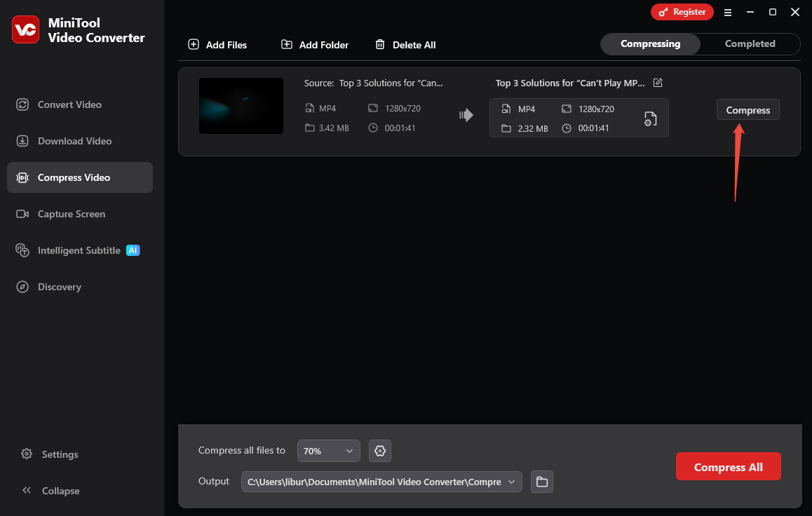Switch to the Completed tab

click(750, 43)
